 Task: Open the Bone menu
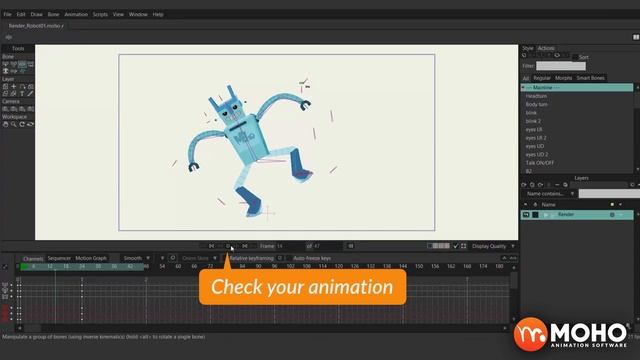pos(53,14)
